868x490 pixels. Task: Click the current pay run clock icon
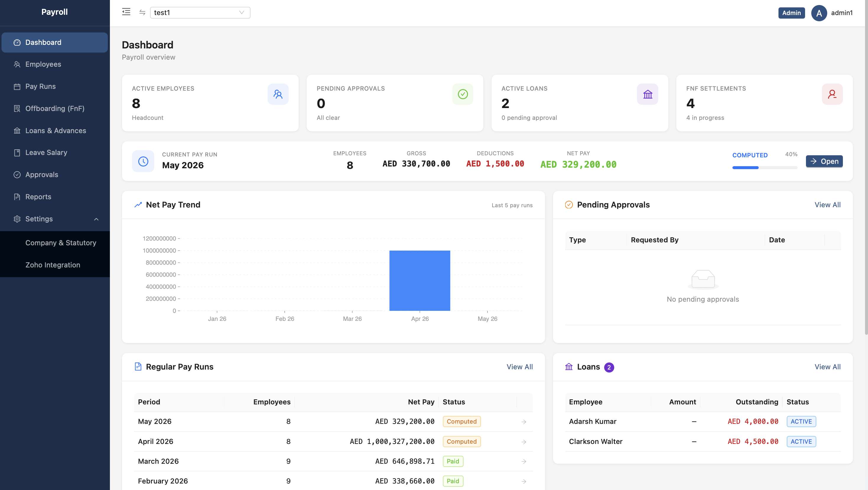click(143, 161)
